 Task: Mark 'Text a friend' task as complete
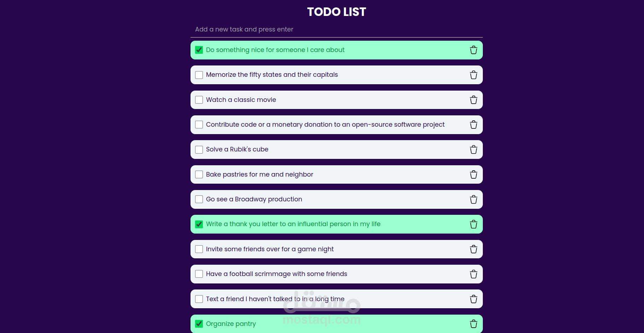coord(199,299)
